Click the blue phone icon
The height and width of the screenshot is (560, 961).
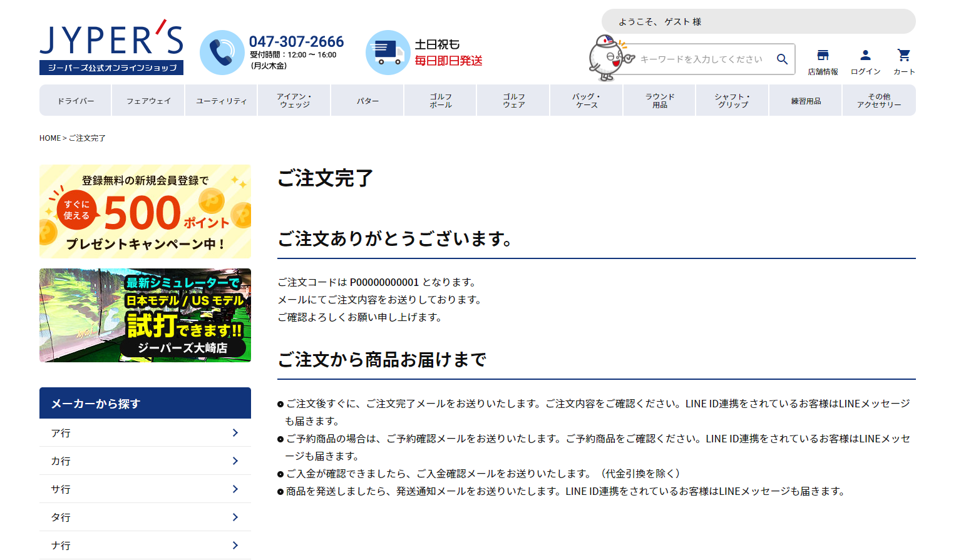click(222, 53)
